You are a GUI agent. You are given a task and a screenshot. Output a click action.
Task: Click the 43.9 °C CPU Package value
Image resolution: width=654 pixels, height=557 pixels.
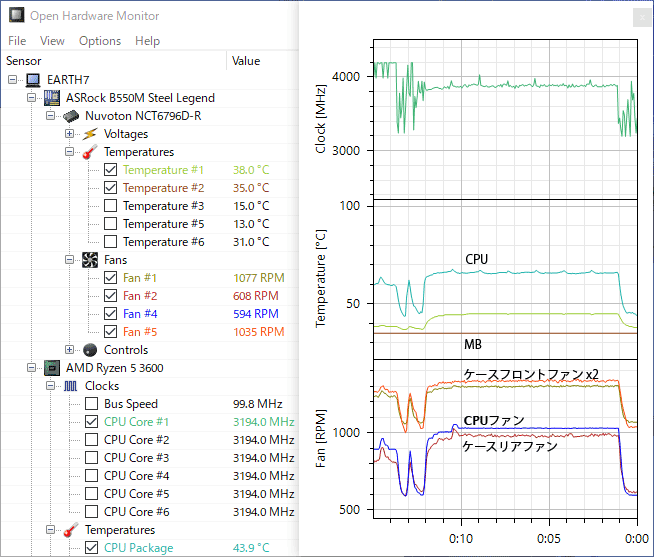click(251, 548)
